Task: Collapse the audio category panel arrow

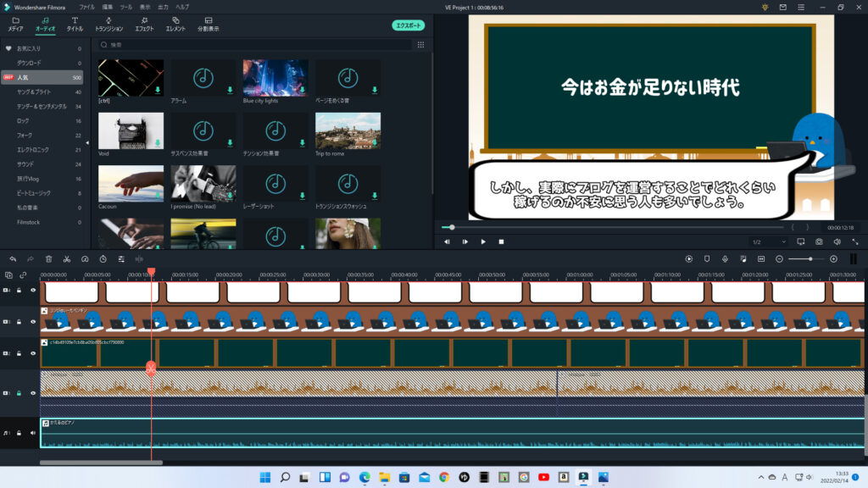Action: (87, 142)
